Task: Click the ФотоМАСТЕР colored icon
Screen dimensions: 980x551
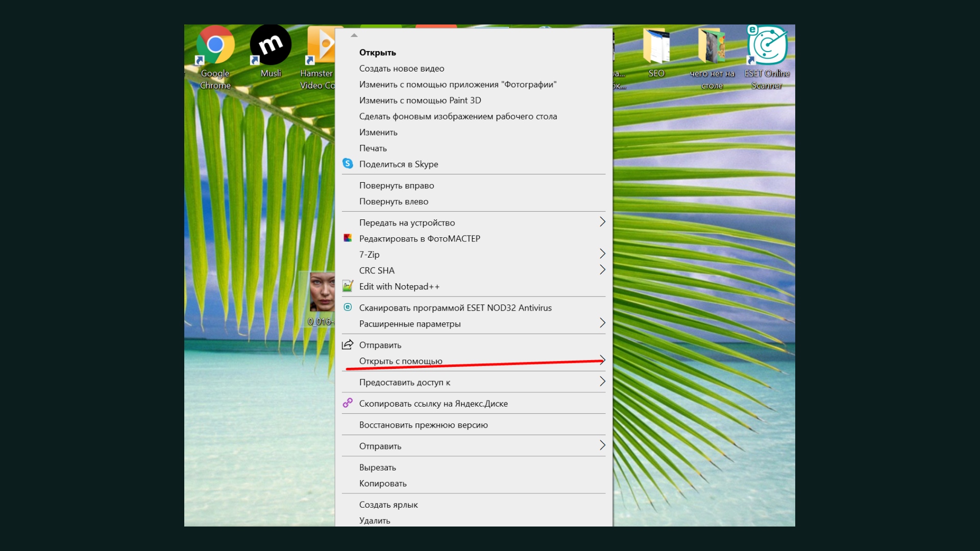Action: pos(348,238)
